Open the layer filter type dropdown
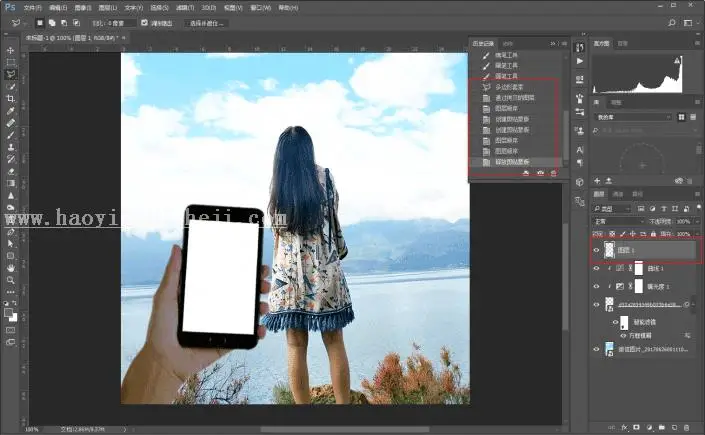This screenshot has width=705, height=435. [x=611, y=209]
